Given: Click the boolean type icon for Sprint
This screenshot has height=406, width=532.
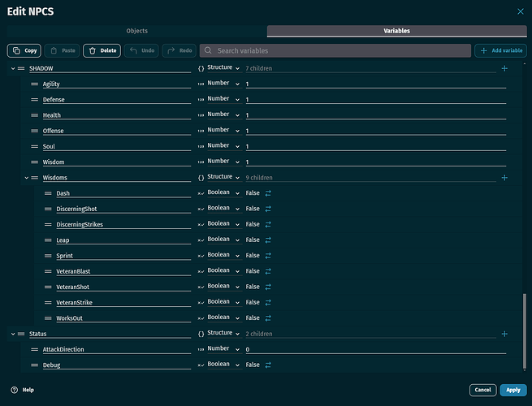Looking at the screenshot, I should (x=201, y=256).
